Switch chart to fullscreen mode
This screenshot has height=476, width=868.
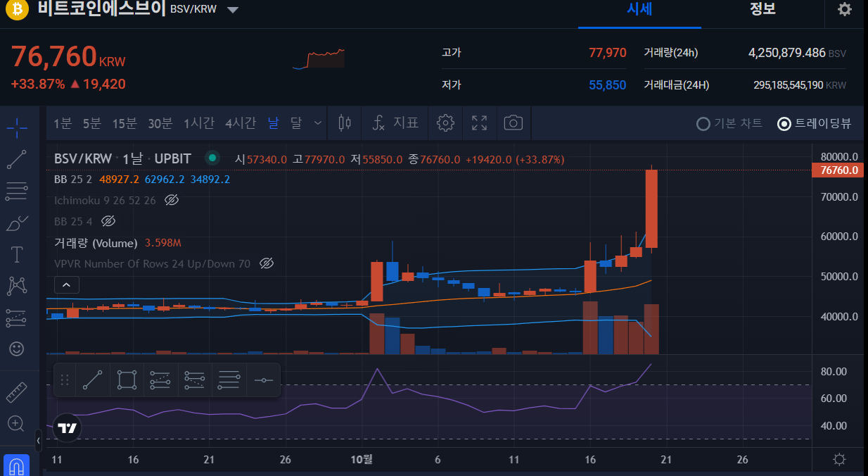[480, 123]
